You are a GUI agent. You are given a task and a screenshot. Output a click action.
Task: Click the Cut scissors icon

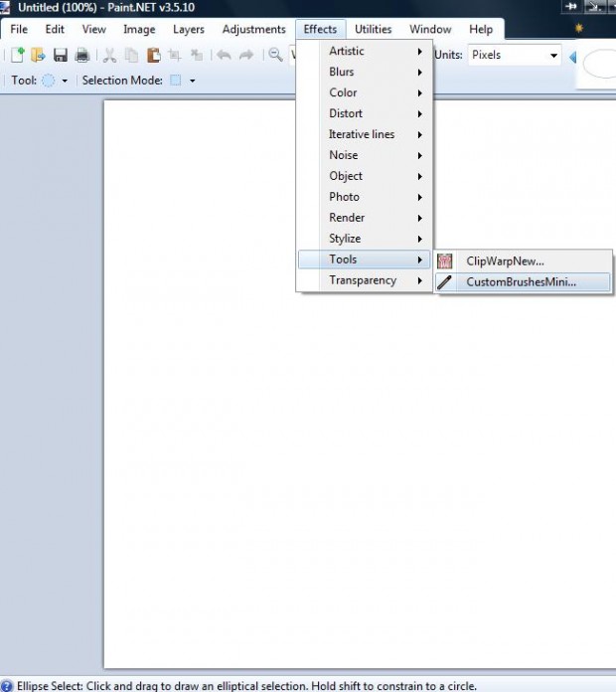click(x=110, y=55)
